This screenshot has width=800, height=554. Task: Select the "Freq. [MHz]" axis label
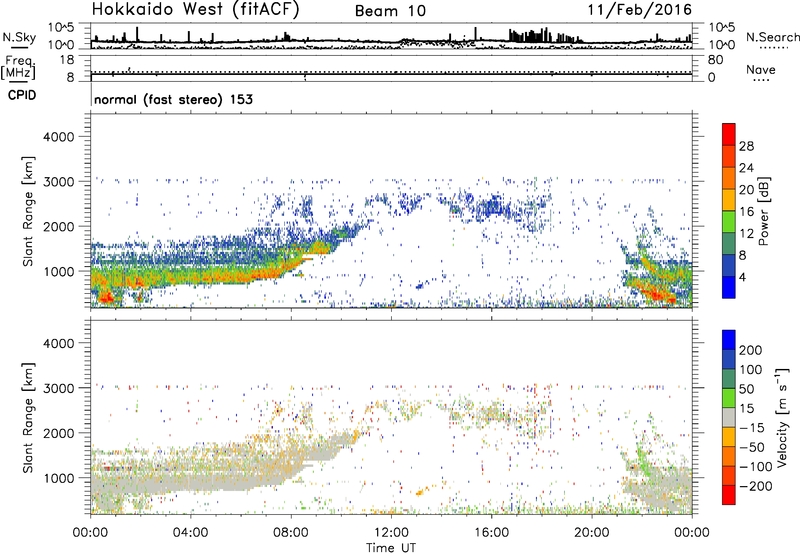click(18, 68)
